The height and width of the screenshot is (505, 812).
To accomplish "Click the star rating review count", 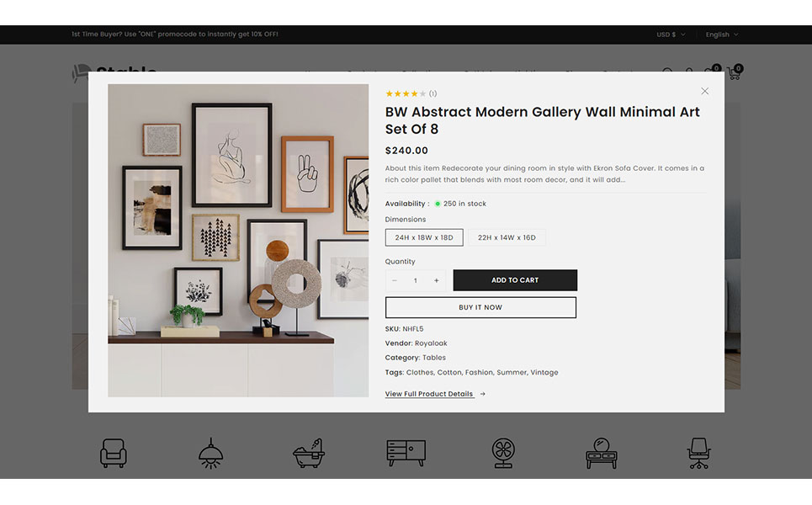I will (433, 93).
